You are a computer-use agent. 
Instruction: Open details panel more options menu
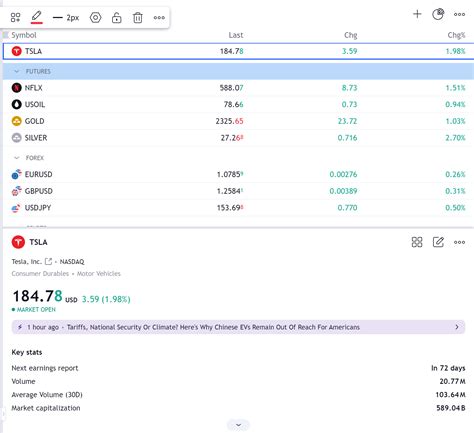click(x=459, y=242)
